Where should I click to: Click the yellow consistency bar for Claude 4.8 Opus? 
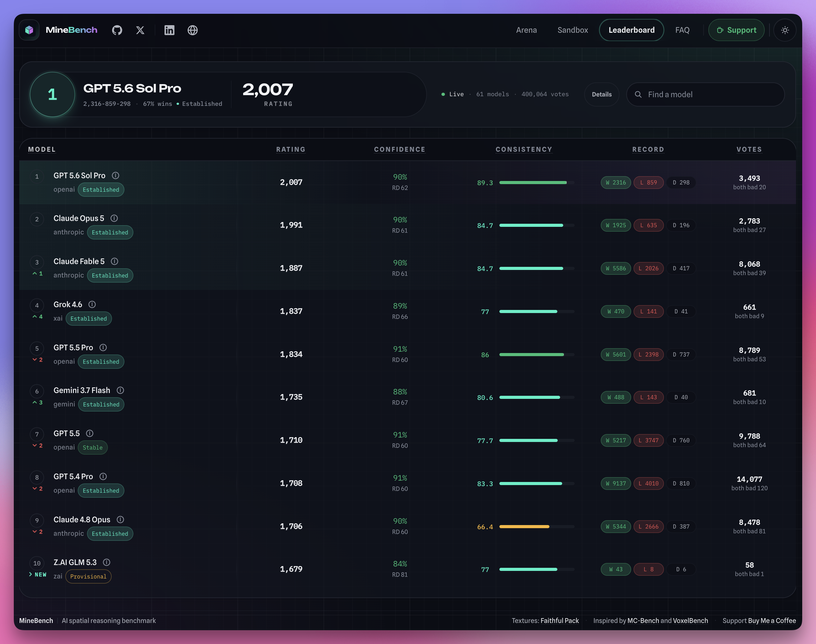(536, 527)
